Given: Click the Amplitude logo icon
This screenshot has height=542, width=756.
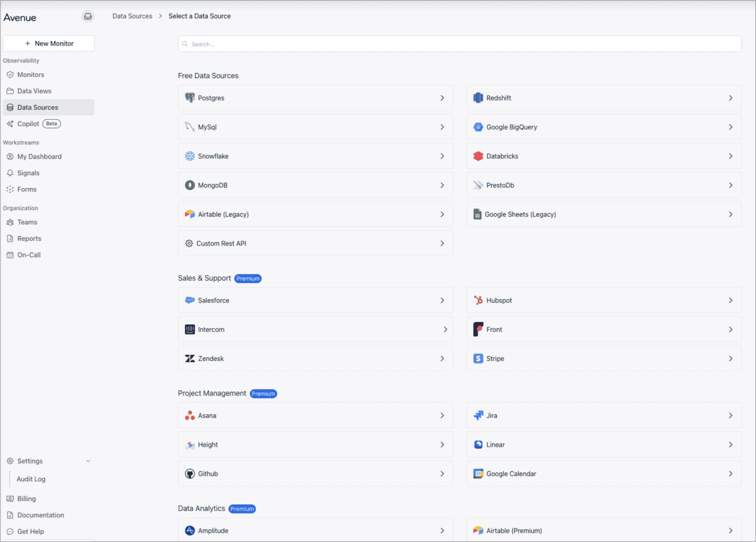Looking at the screenshot, I should coord(190,530).
